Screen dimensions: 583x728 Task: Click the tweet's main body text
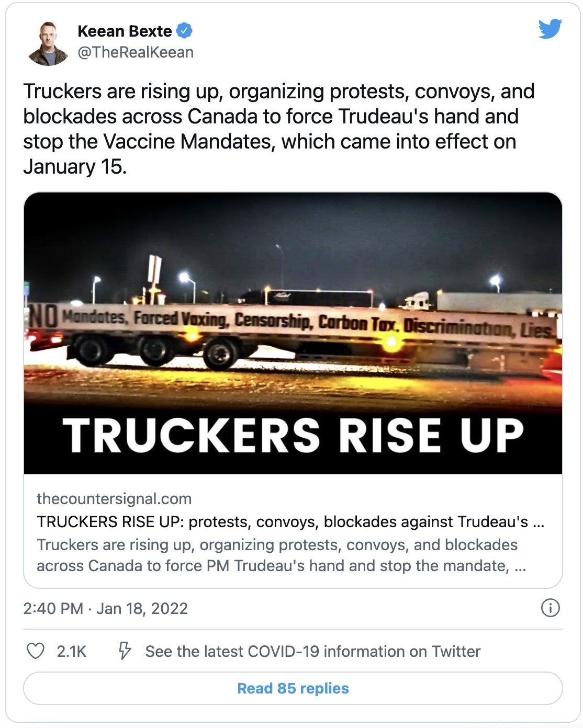tap(278, 129)
